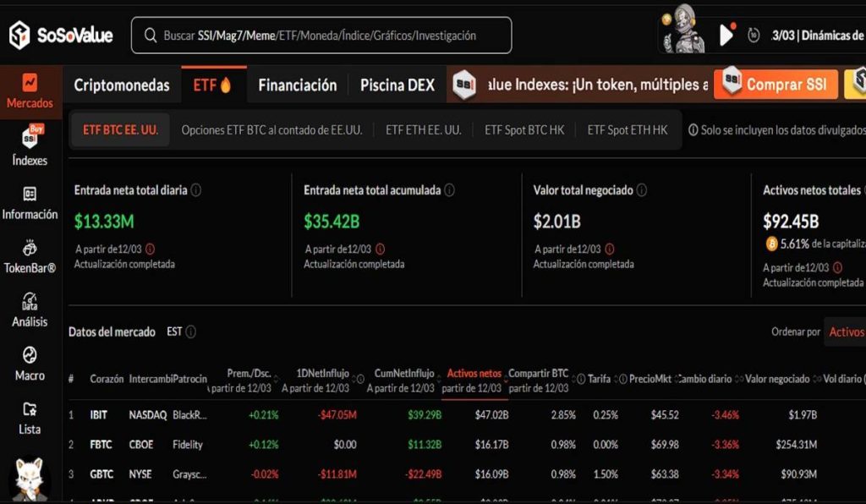Click the search magnifier icon
Screen dimensions: 866x504
click(x=151, y=36)
